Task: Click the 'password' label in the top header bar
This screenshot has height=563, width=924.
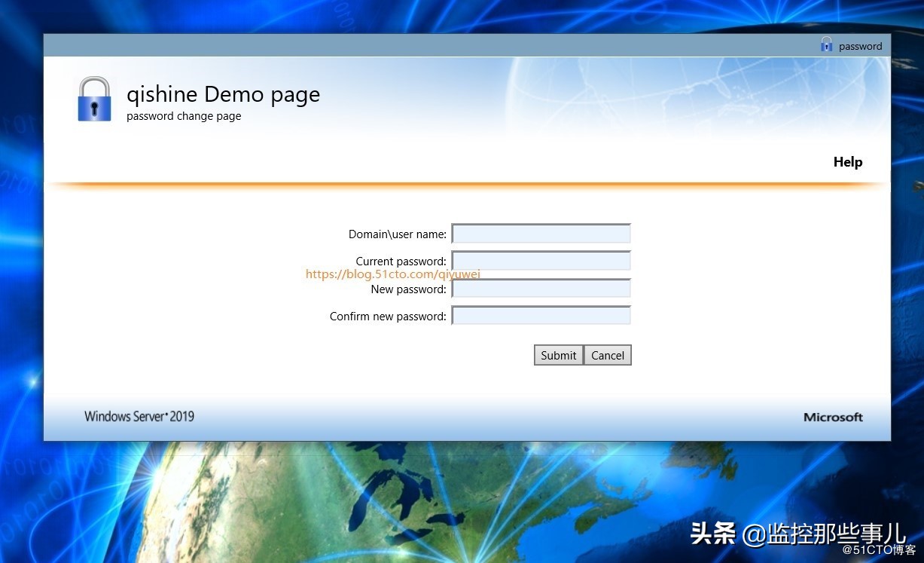Action: click(x=860, y=46)
